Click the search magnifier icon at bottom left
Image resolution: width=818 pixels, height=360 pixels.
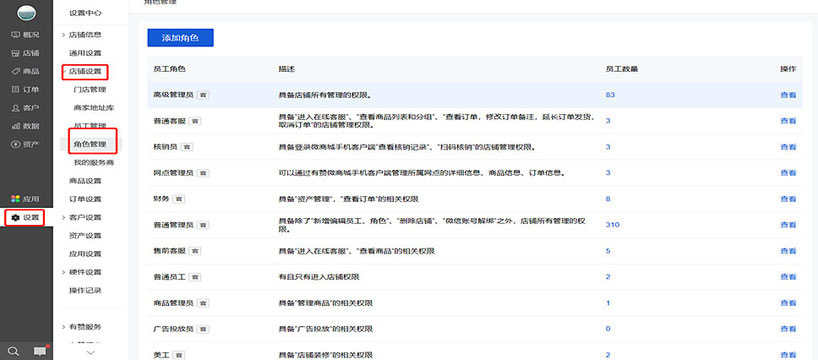click(14, 351)
